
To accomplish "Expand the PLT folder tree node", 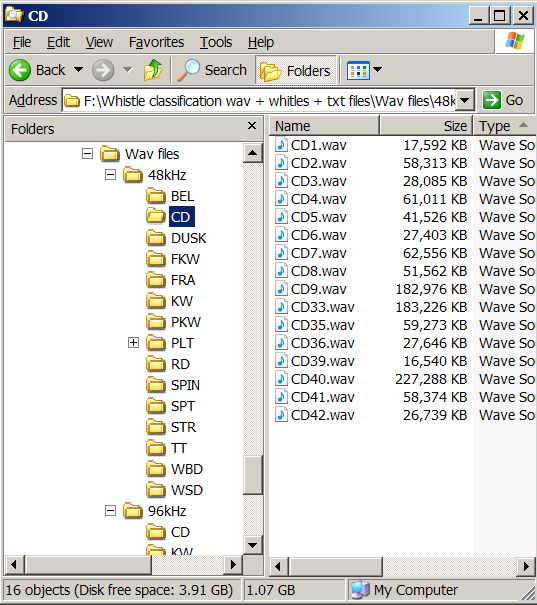I will click(133, 343).
